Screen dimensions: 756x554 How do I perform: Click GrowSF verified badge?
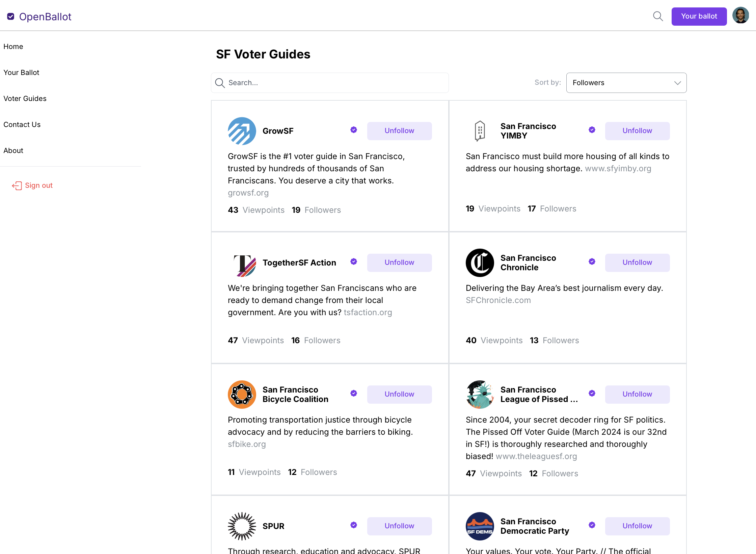tap(354, 130)
